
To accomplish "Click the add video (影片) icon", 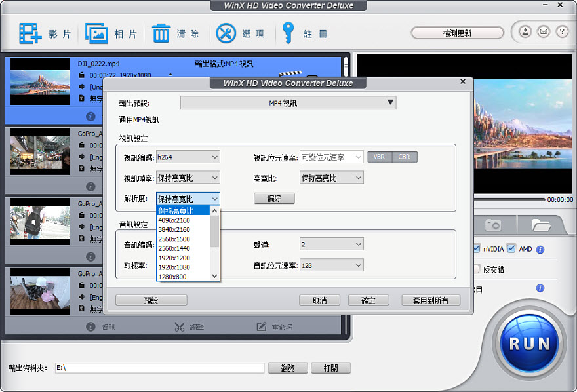I will pos(30,33).
